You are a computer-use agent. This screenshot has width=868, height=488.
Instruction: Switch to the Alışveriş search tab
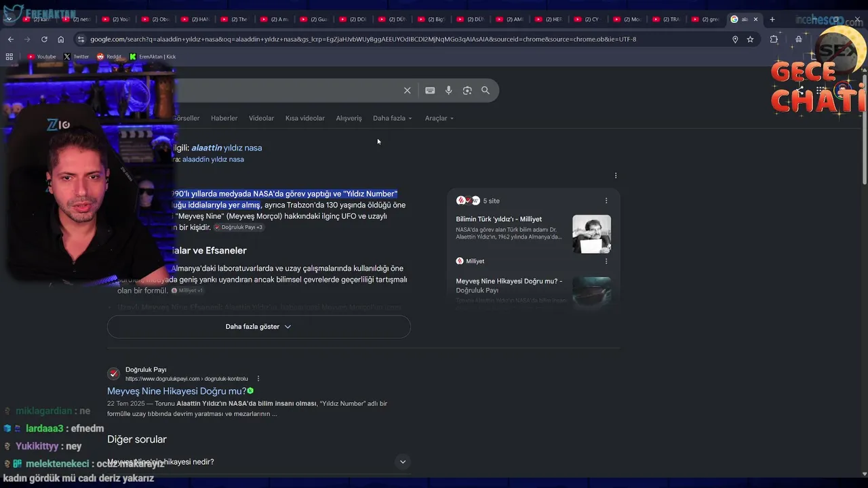point(349,118)
